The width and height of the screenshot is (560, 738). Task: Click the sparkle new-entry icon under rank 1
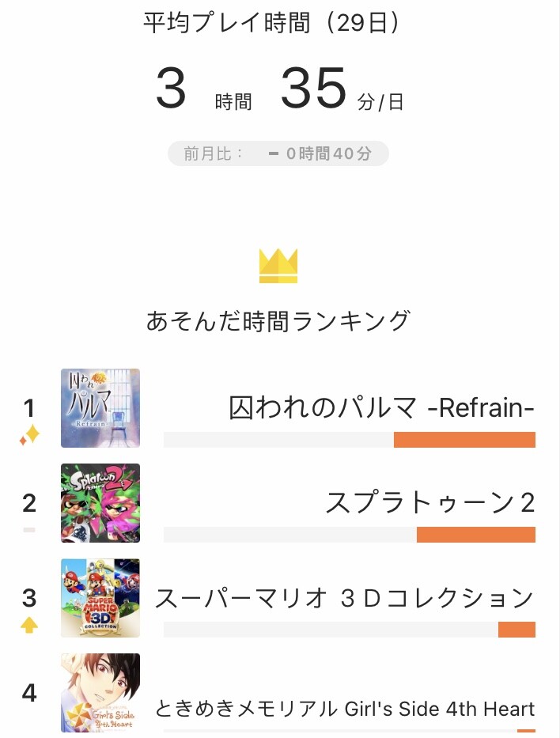(x=29, y=435)
